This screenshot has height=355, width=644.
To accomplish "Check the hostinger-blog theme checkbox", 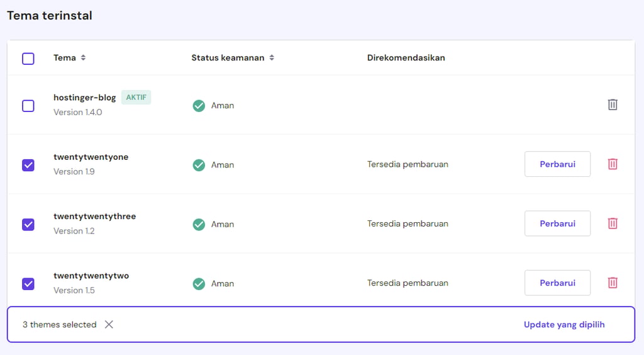I will tap(28, 106).
